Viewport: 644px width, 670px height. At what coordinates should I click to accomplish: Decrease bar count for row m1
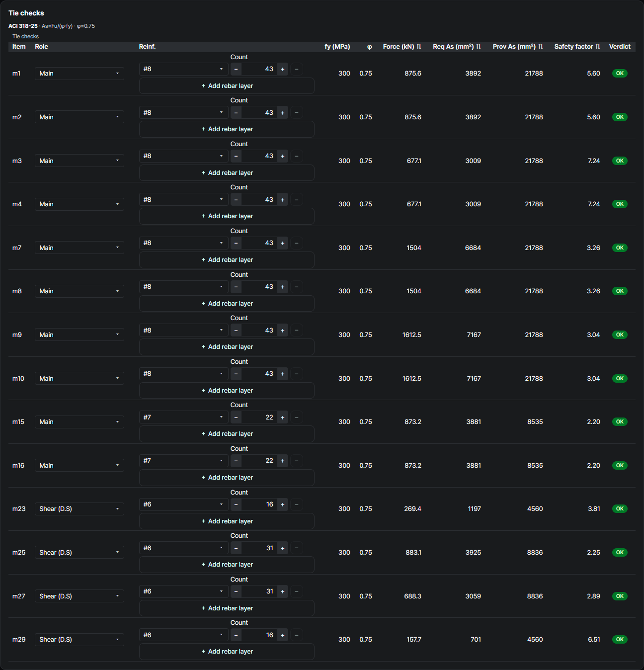coord(236,69)
